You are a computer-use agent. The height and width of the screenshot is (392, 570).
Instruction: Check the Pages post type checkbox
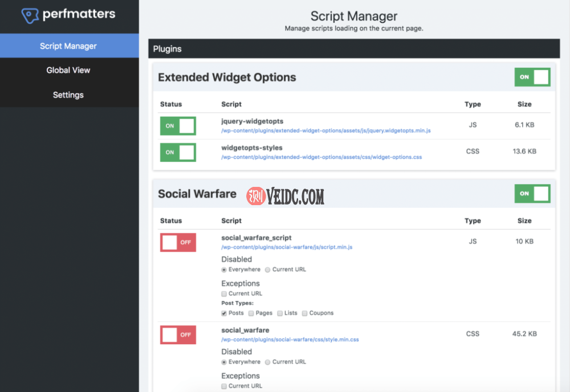coord(251,313)
